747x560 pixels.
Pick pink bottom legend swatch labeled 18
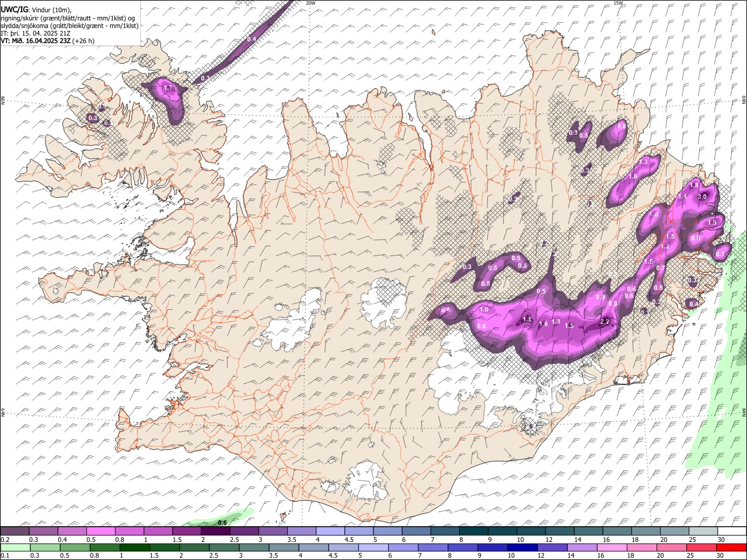point(641,547)
